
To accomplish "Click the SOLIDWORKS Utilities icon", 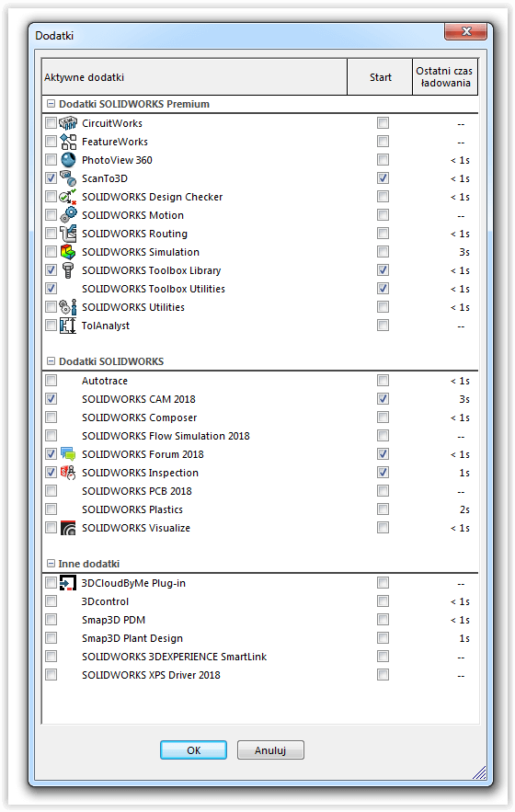I will coord(68,307).
